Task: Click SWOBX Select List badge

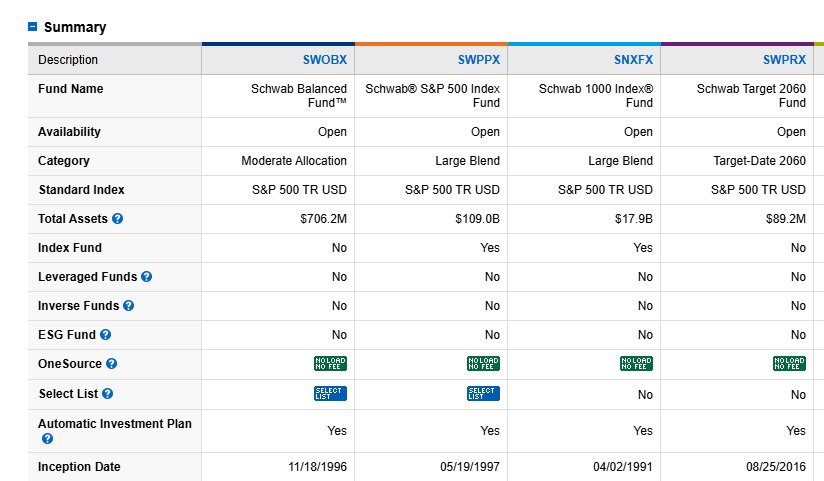Action: tap(331, 393)
